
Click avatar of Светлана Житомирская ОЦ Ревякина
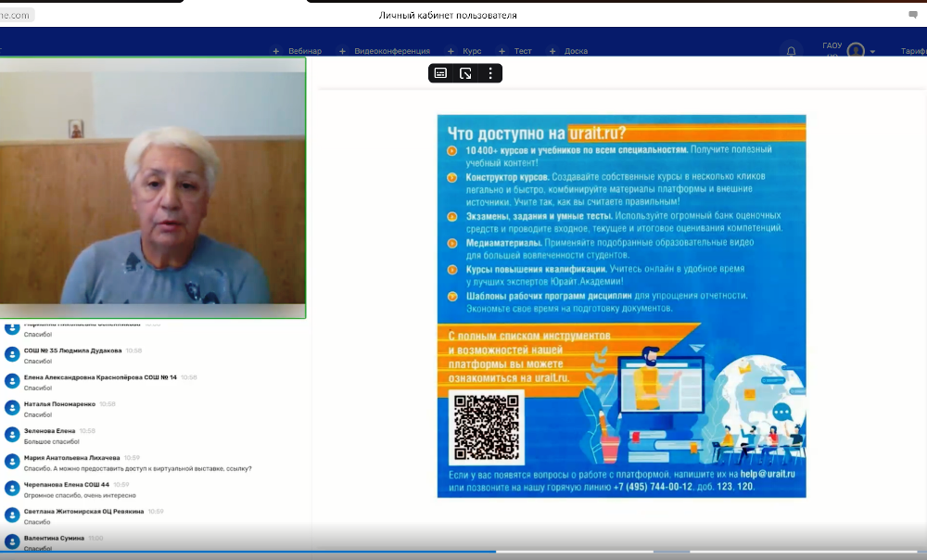point(12,515)
